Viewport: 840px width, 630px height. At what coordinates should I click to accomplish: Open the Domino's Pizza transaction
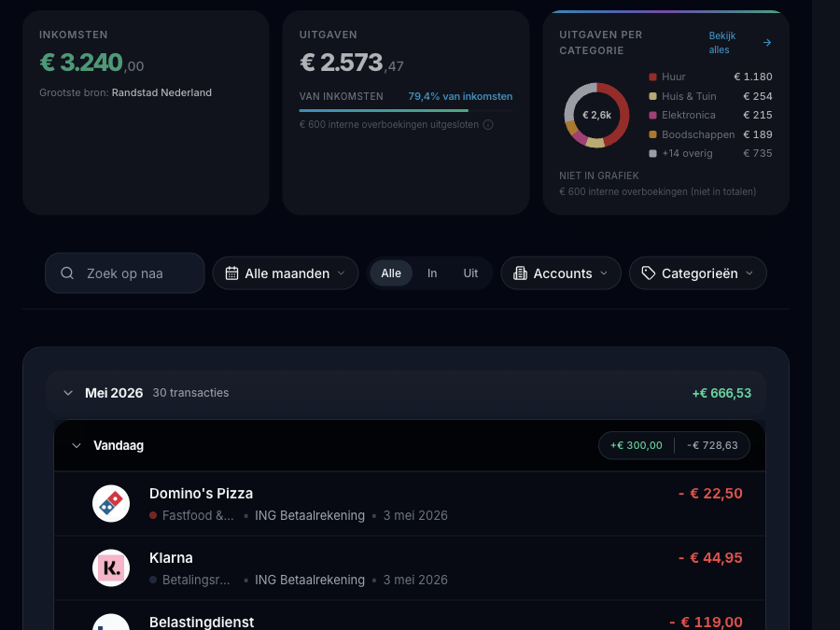[x=410, y=504]
